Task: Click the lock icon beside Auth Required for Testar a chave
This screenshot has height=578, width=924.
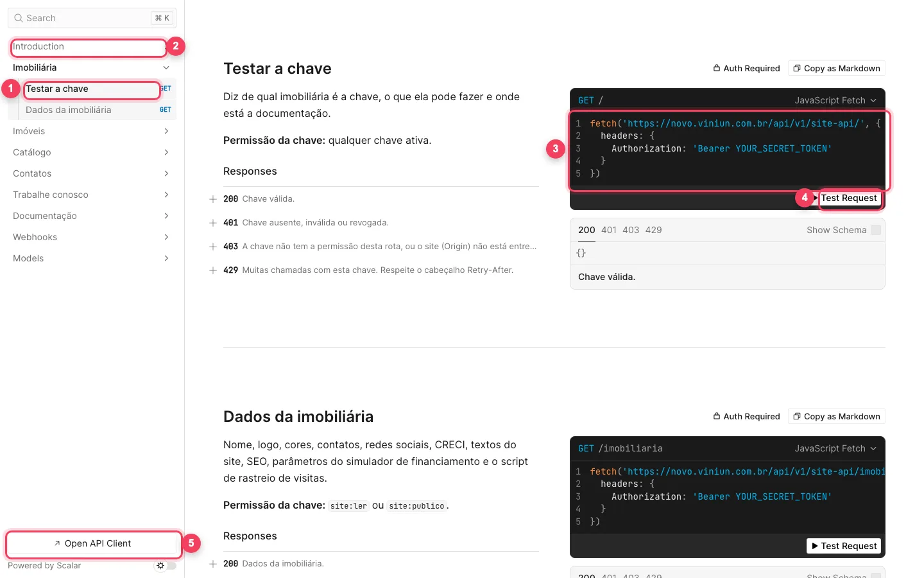Action: click(717, 68)
